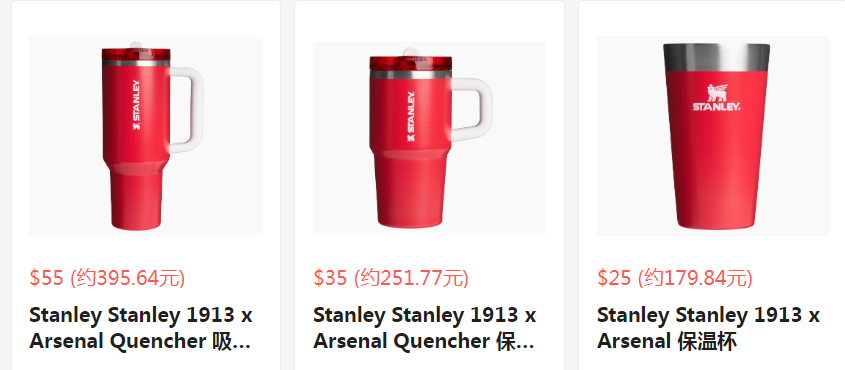Click the vertical Stanley logo on the $55 cup

(x=136, y=106)
